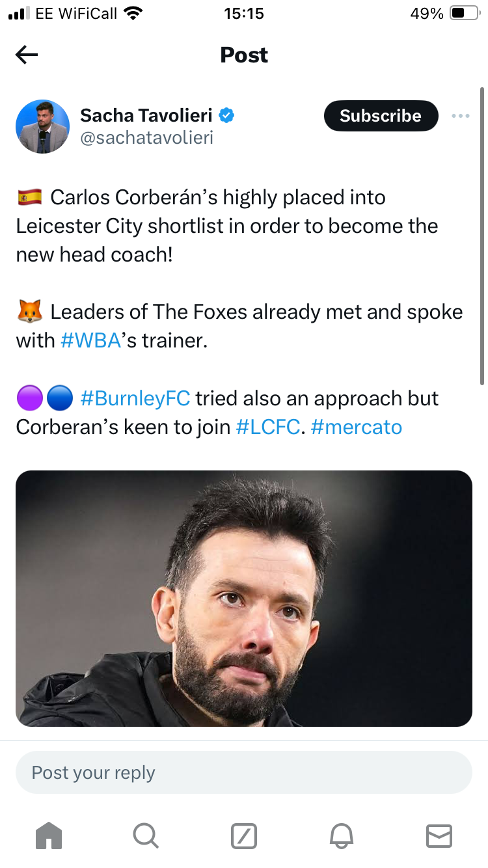Open Sacha Tavolieri's profile avatar
The height and width of the screenshot is (868, 488).
point(43,127)
